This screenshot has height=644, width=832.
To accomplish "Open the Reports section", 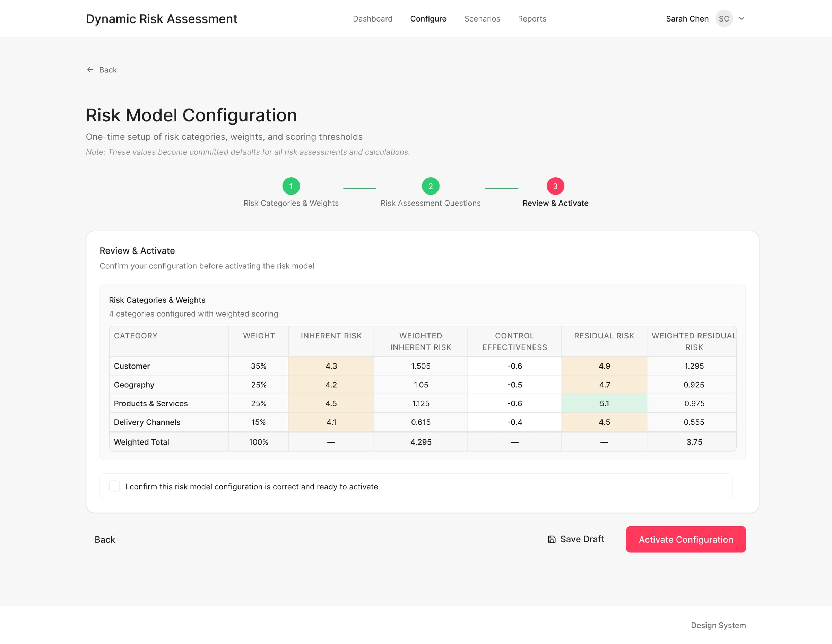I will tap(532, 18).
